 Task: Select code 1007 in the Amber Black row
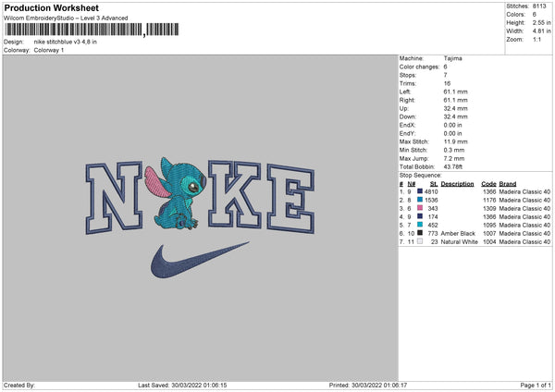point(489,234)
